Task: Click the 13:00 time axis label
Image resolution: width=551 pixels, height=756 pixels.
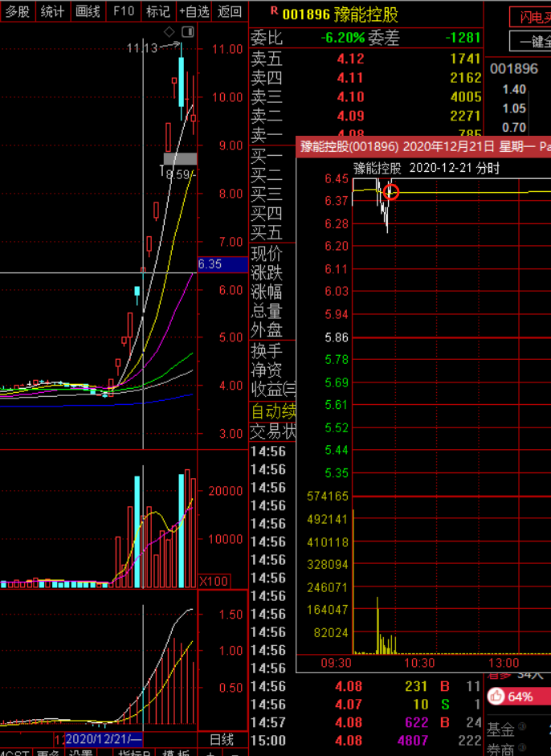Action: point(504,663)
